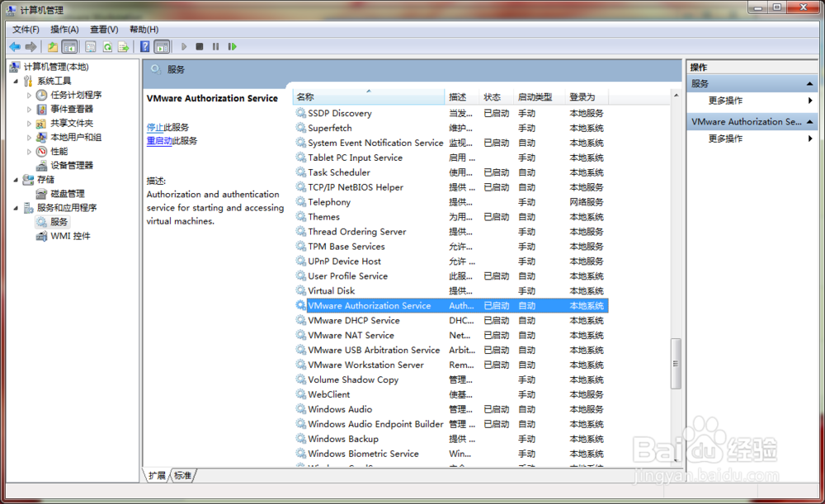Select 设备管理器 in the tree
Screen dimensions: 825x504
click(x=72, y=165)
